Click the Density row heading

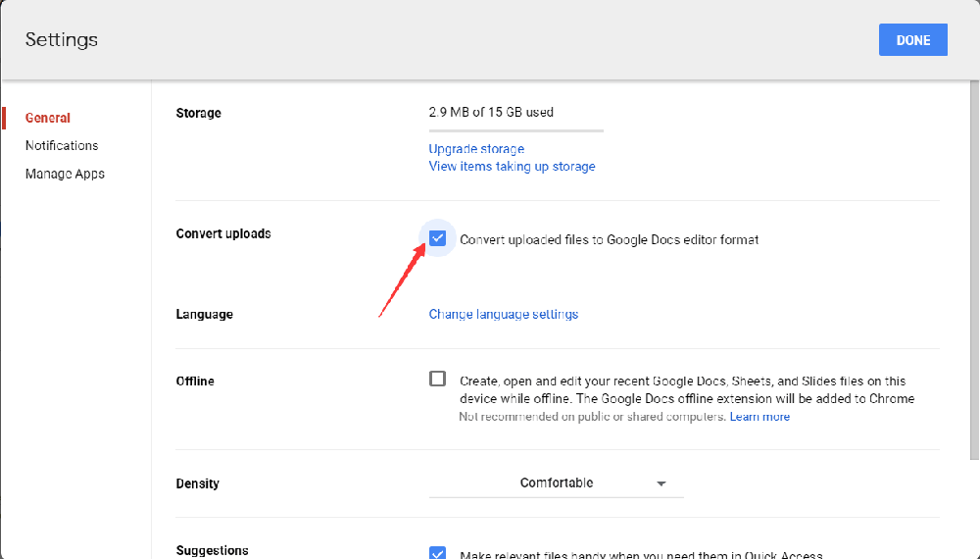[198, 483]
